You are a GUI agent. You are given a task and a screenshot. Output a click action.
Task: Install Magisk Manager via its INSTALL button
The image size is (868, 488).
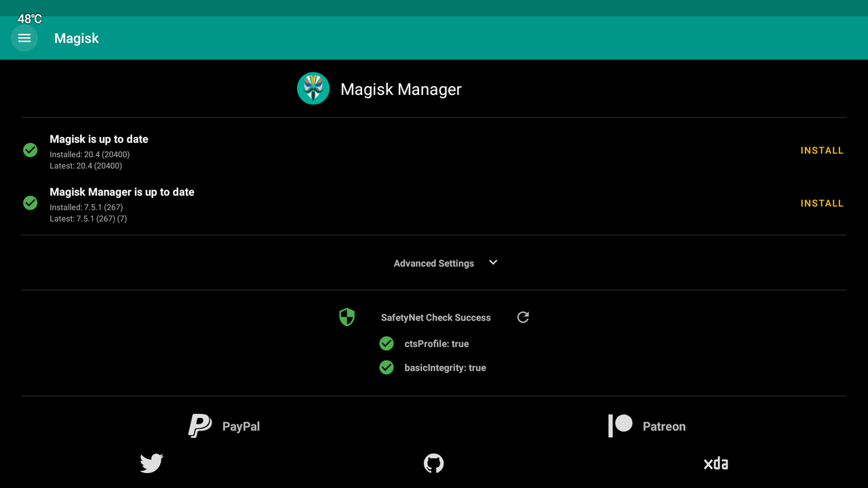pos(822,203)
